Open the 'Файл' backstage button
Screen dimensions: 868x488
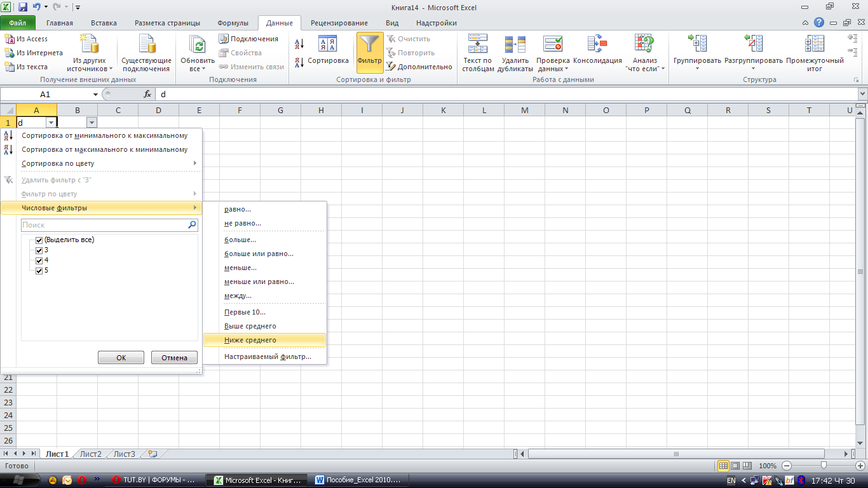18,23
